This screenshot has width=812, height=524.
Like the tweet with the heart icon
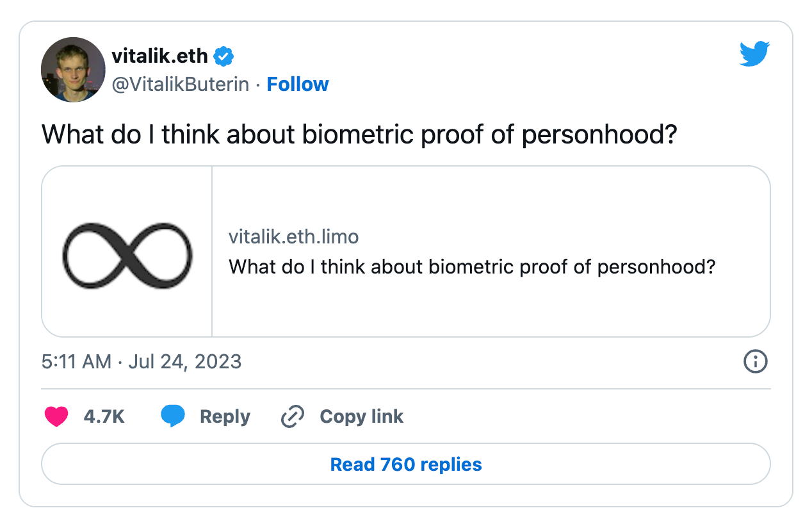click(56, 416)
